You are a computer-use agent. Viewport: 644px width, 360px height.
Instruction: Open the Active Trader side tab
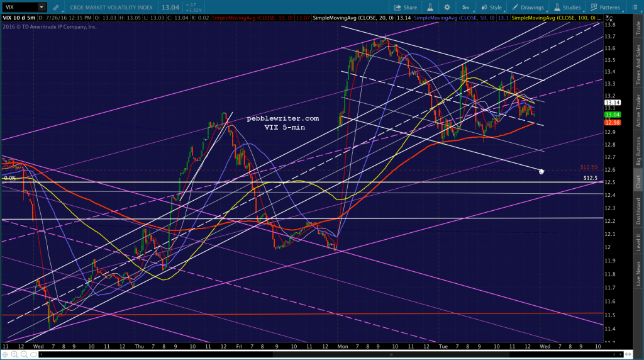click(638, 110)
